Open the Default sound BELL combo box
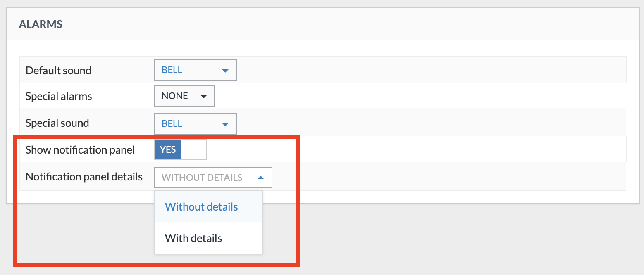The image size is (644, 275). click(195, 71)
